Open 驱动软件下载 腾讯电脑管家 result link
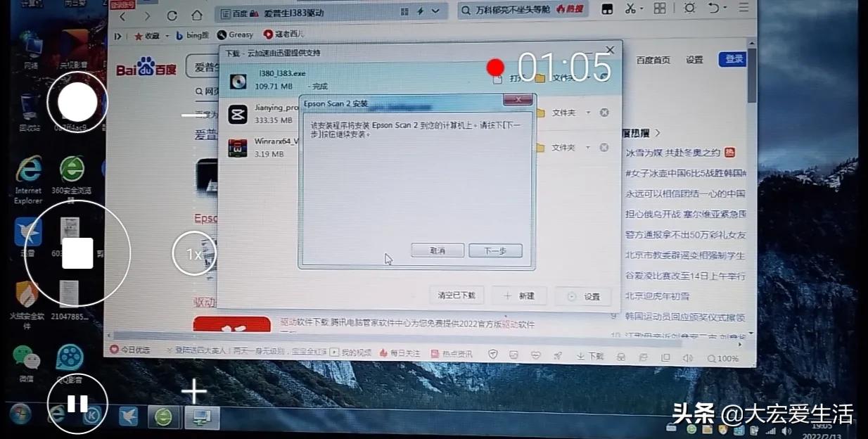Viewport: 868px width, 439px height. pos(407,324)
